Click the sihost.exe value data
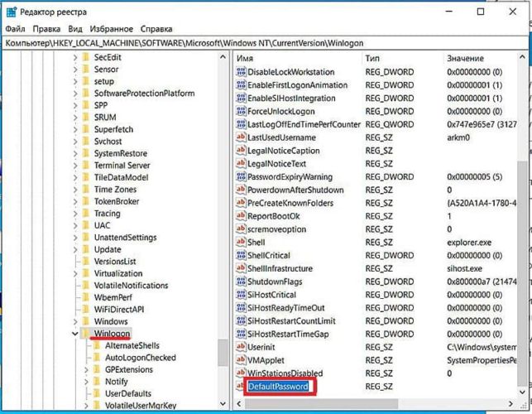This screenshot has height=414, width=532. tap(464, 268)
